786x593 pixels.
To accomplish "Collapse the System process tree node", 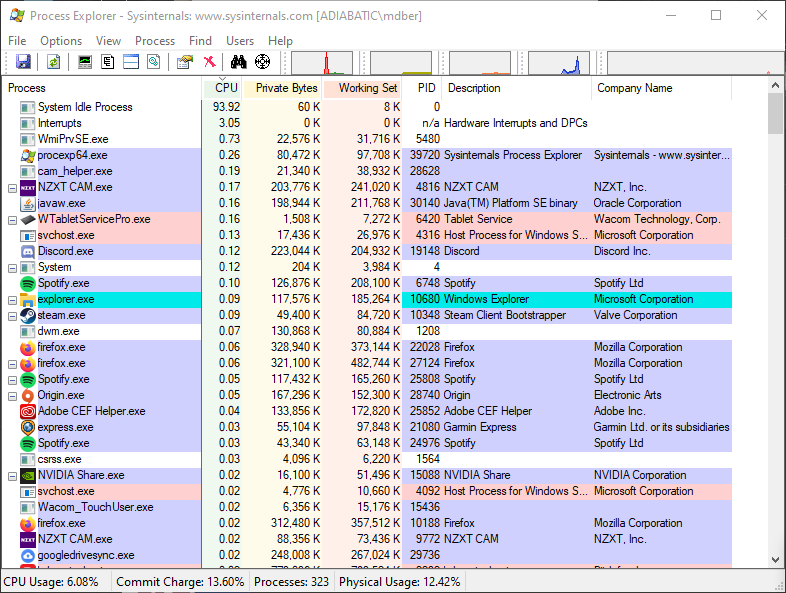I will coord(13,268).
